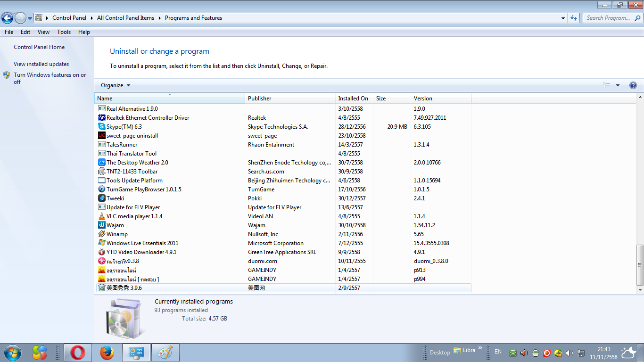This screenshot has height=362, width=644.
Task: Click the weather cloud icon in taskbar
Action: pyautogui.click(x=628, y=353)
